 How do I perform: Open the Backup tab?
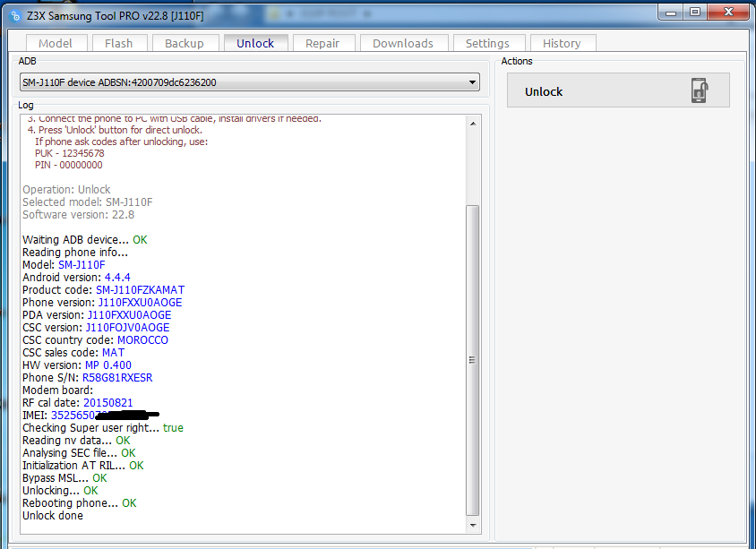pos(185,43)
